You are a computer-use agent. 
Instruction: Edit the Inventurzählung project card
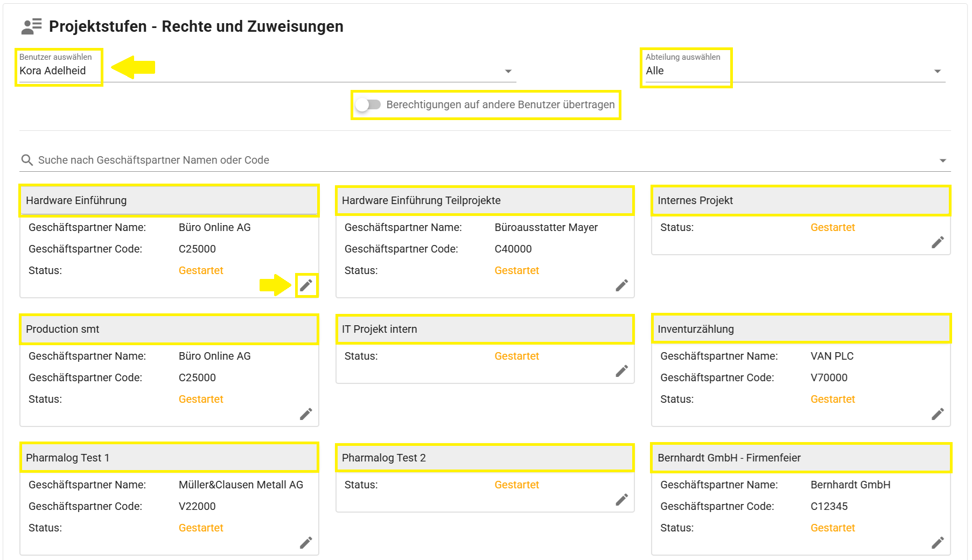pyautogui.click(x=938, y=414)
